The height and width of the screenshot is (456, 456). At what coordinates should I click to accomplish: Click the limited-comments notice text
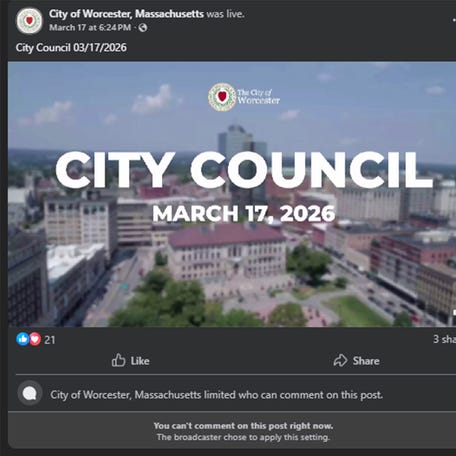pyautogui.click(x=216, y=395)
